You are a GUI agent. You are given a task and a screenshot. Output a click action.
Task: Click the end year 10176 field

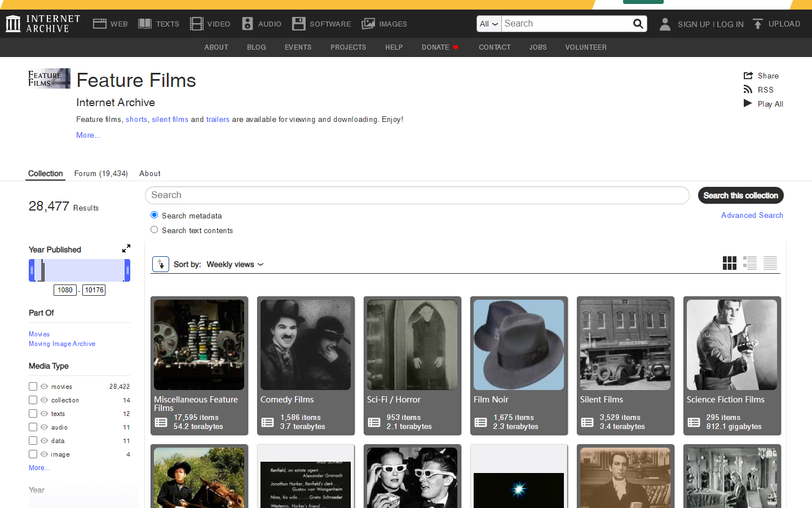(94, 290)
